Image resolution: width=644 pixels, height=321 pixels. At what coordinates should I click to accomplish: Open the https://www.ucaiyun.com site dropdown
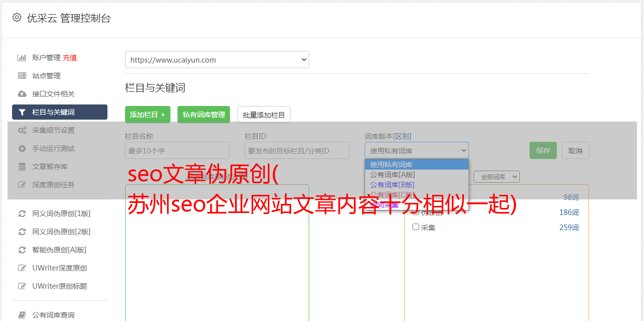click(x=217, y=60)
